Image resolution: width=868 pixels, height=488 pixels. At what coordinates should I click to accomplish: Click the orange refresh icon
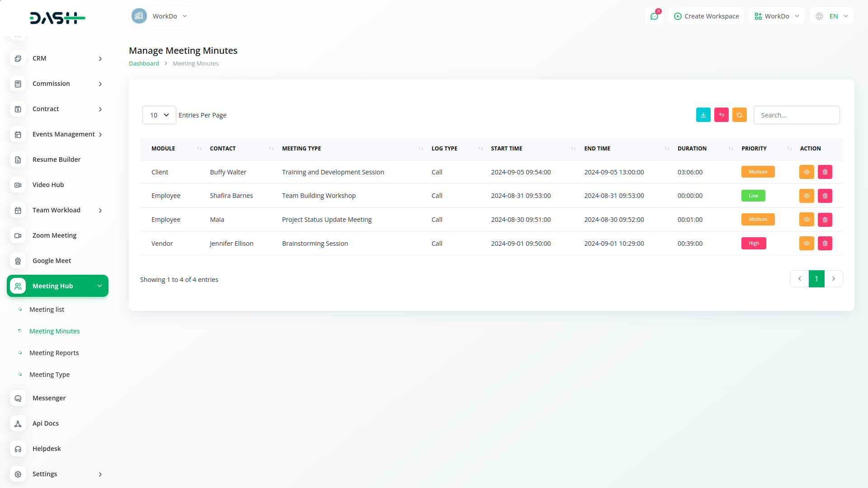(x=739, y=115)
